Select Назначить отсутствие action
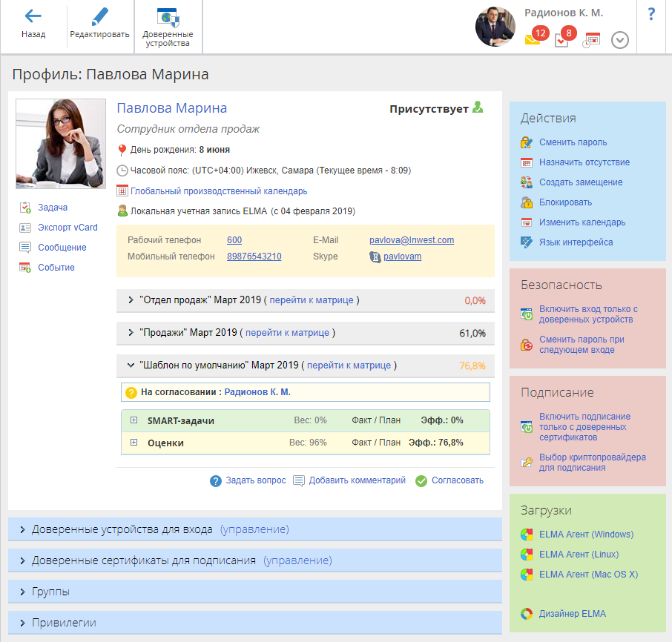This screenshot has height=642, width=672. (x=584, y=162)
